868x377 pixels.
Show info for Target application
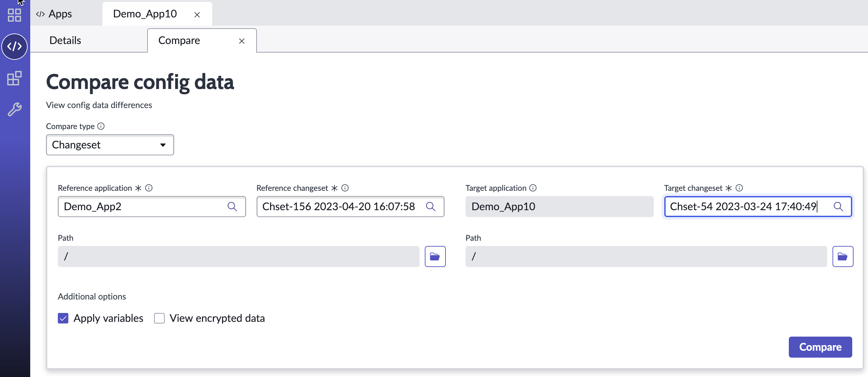tap(533, 188)
